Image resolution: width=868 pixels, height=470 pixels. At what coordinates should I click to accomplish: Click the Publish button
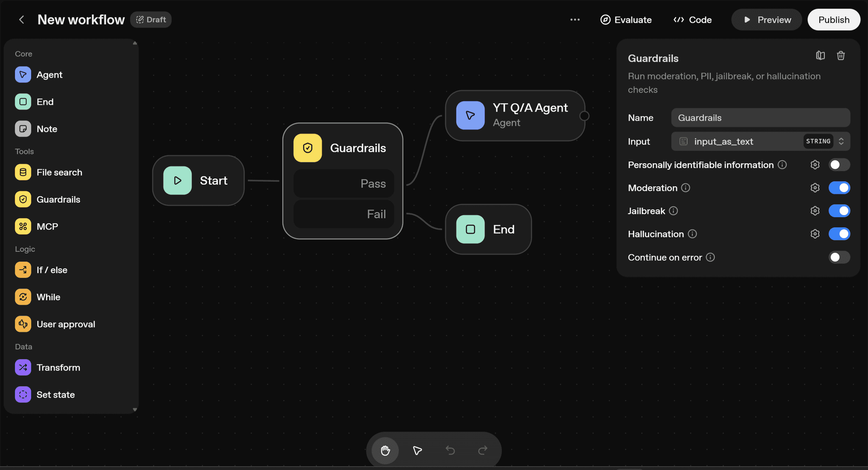click(833, 20)
